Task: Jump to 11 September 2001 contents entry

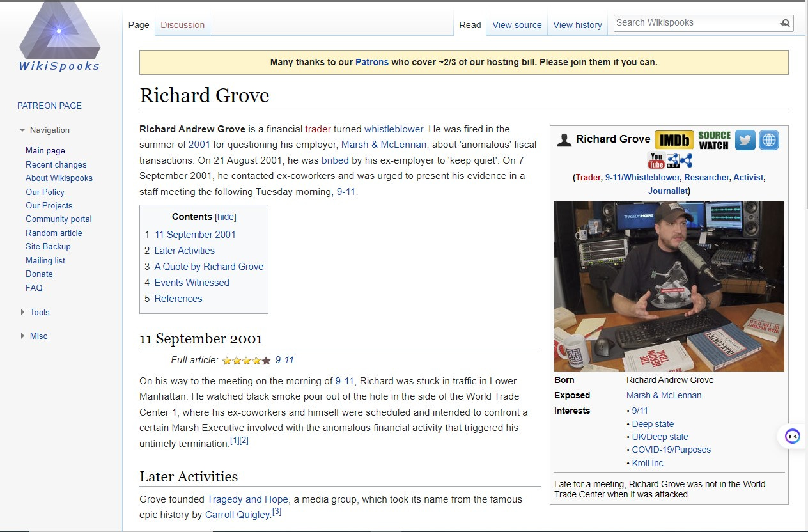Action: 195,235
